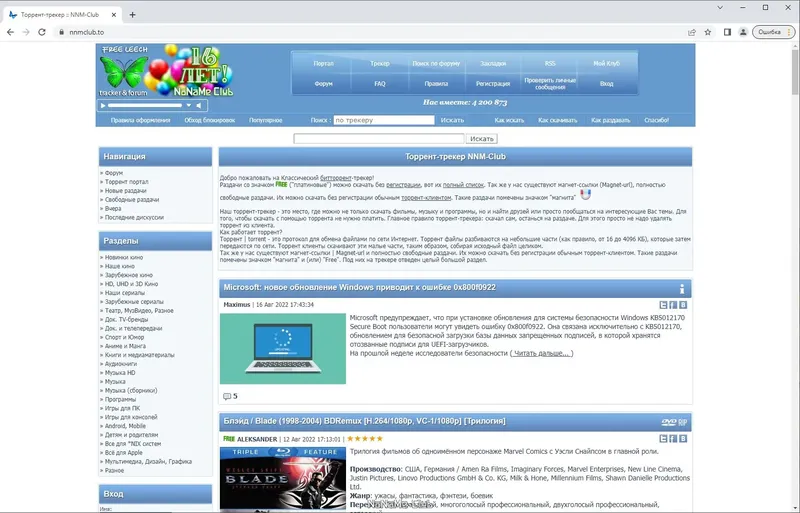The height and width of the screenshot is (513, 800).
Task: Open Как искать link
Action: [x=509, y=120]
